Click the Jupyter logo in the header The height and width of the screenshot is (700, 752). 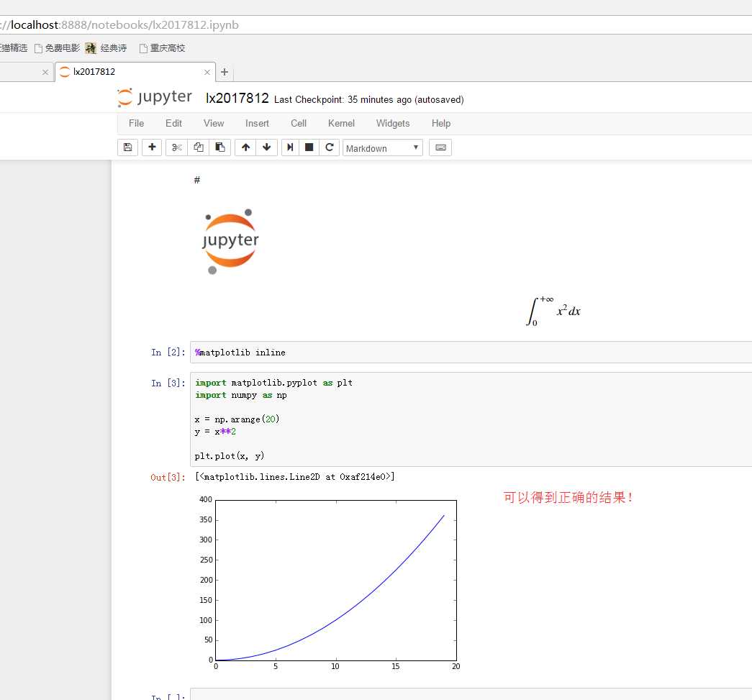(155, 97)
